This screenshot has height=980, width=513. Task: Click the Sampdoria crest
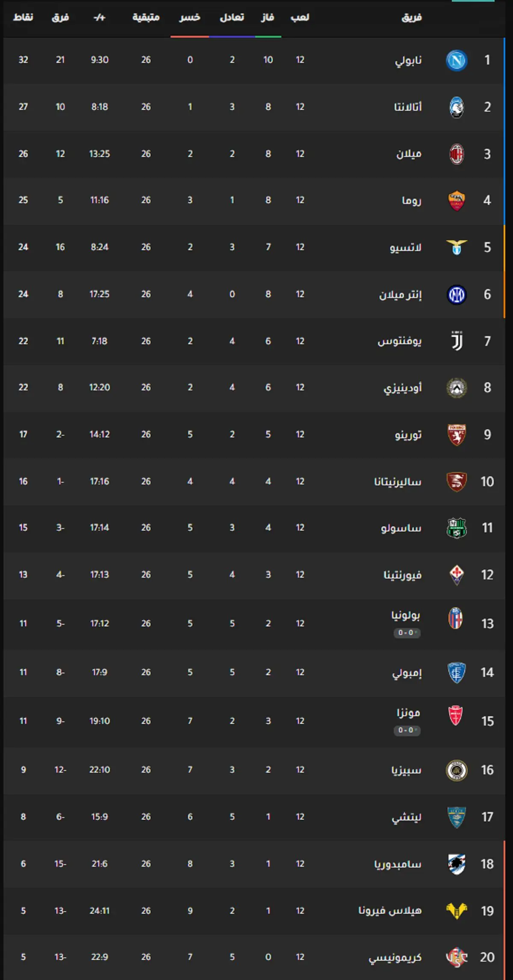point(457,864)
